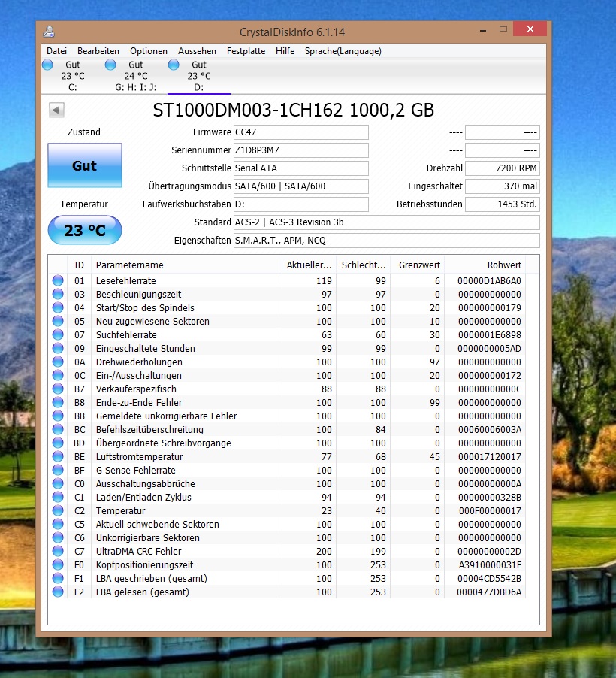
Task: Click the blue orb in Luftstromtemperatur row
Action: tap(58, 456)
